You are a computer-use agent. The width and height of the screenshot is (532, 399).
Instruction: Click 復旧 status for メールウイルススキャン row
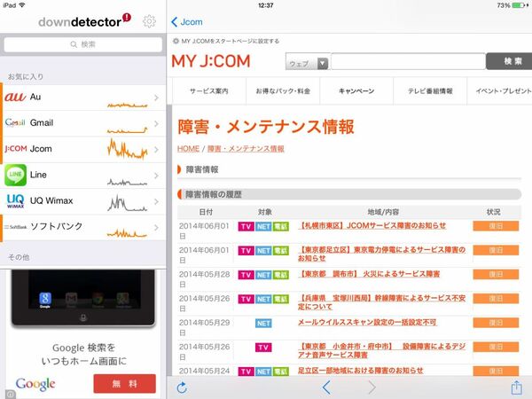coord(496,323)
